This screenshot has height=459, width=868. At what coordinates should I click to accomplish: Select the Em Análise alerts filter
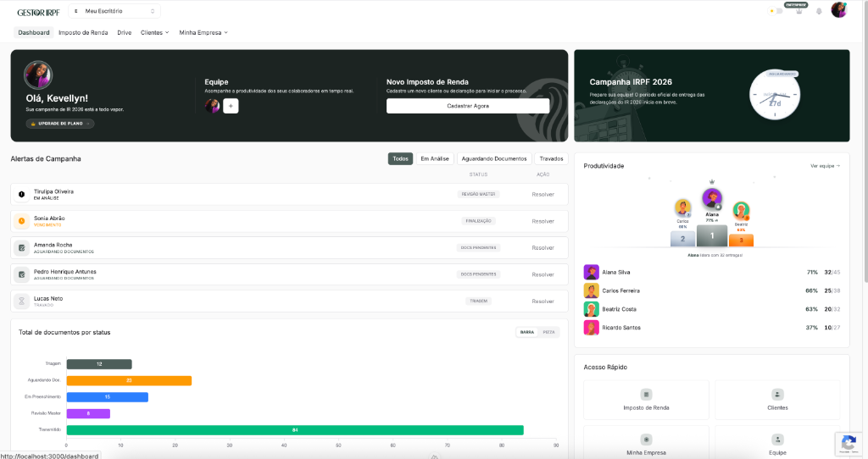click(x=435, y=158)
